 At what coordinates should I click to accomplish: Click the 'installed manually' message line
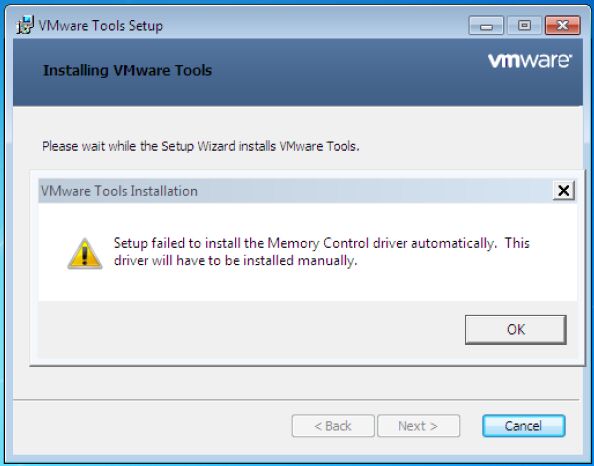[235, 261]
